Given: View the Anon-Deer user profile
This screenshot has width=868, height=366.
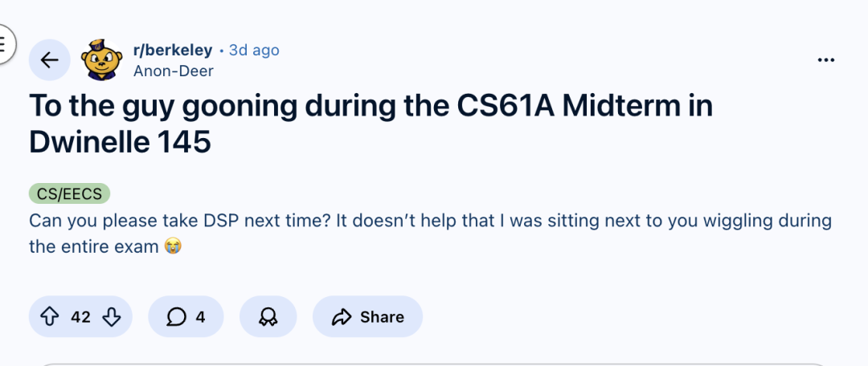Looking at the screenshot, I should click(173, 70).
